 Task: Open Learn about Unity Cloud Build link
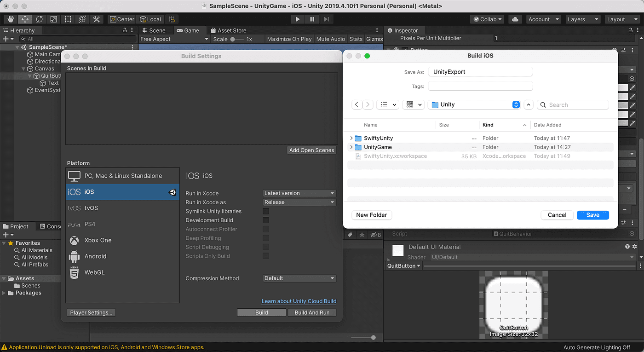point(299,301)
